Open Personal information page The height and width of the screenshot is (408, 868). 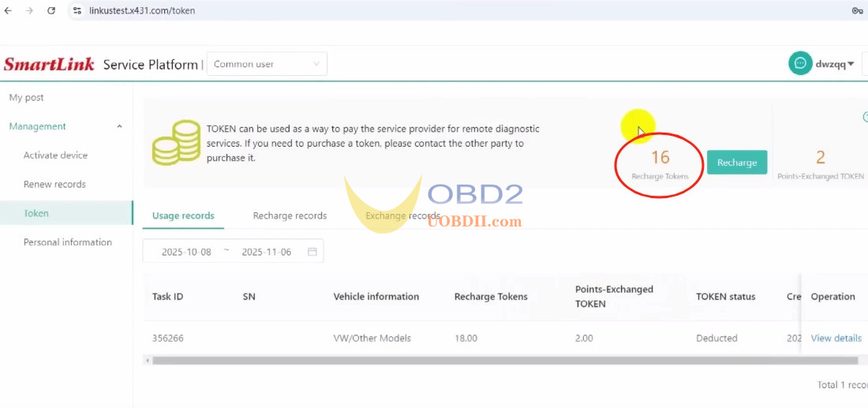[x=67, y=242]
